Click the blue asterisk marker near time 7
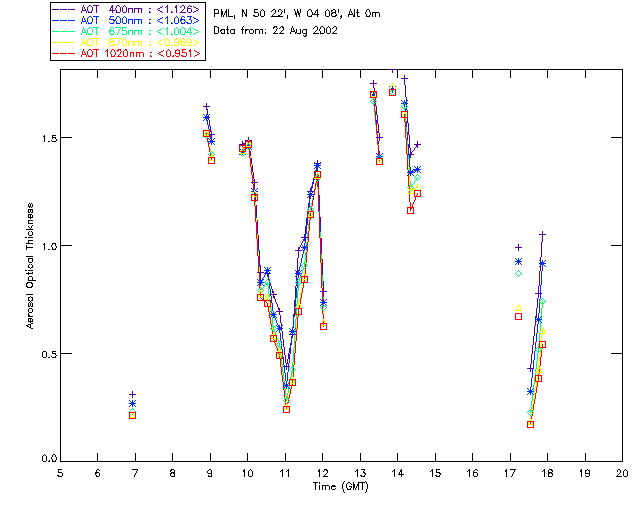This screenshot has height=512, width=640. (x=132, y=404)
